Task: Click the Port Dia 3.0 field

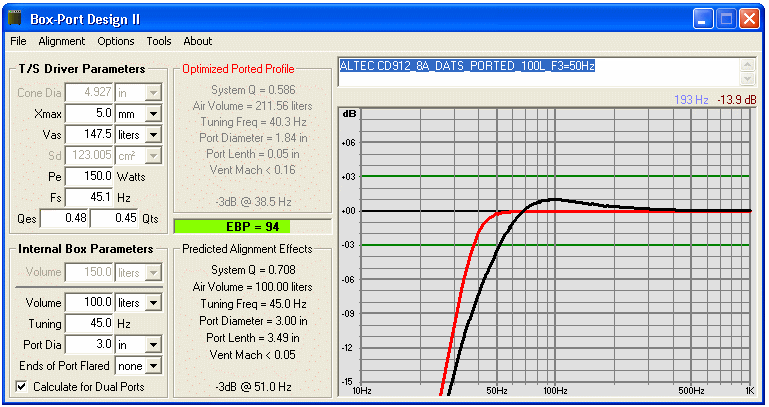Action: (x=89, y=345)
